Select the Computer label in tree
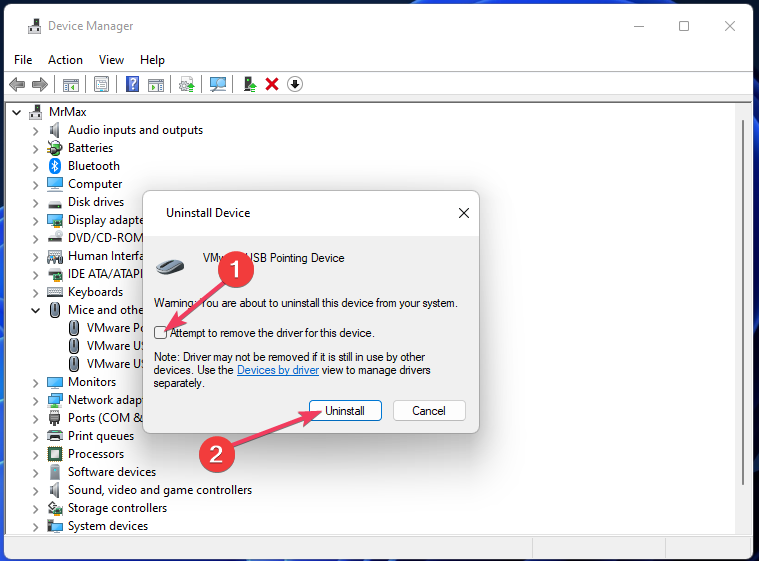This screenshot has width=759, height=561. (x=95, y=184)
